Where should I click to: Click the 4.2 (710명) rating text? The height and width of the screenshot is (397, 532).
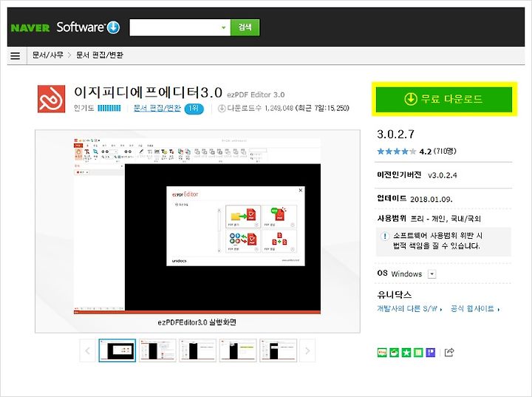coord(437,152)
